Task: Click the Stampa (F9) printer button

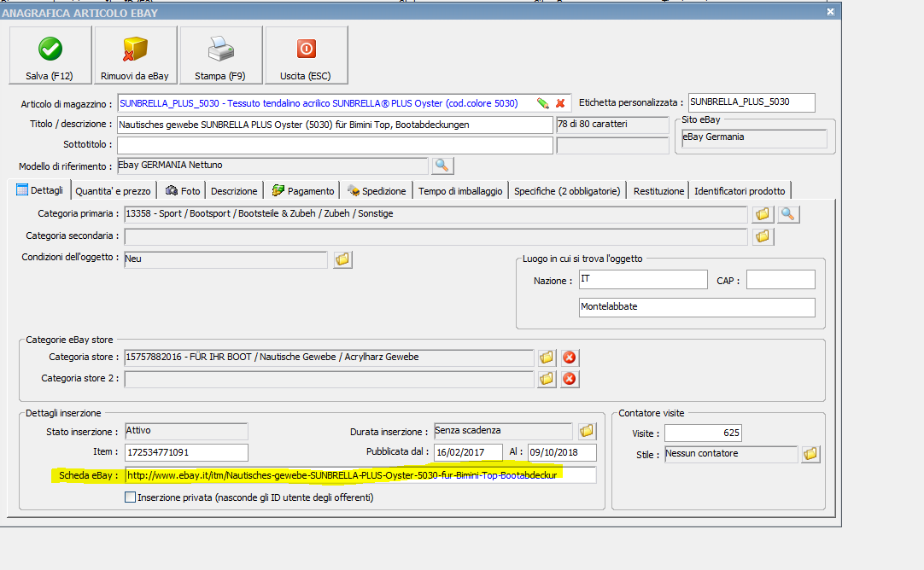Action: point(221,55)
